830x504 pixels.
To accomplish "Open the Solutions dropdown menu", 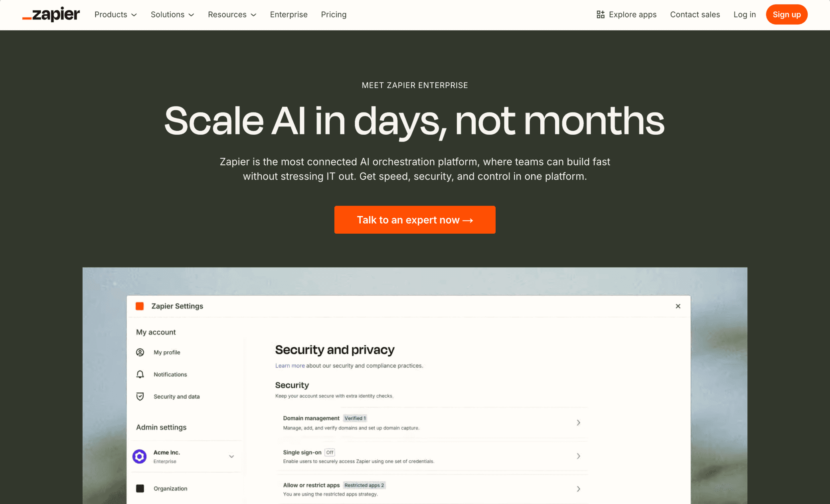I will [172, 14].
